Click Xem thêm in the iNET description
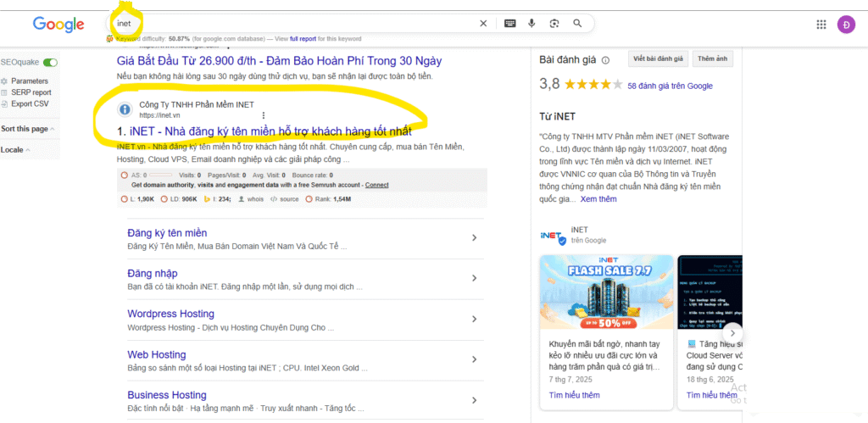Viewport: 868px width, 423px height. (598, 198)
